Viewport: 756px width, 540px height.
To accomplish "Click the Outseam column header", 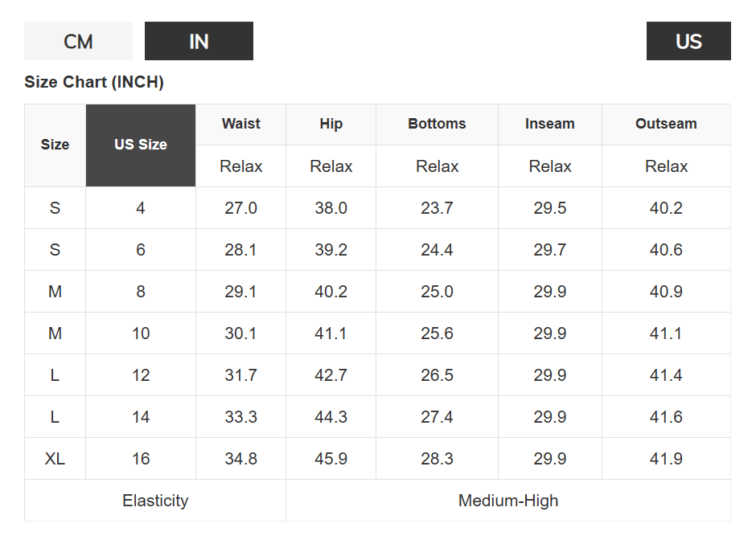I will pyautogui.click(x=666, y=124).
